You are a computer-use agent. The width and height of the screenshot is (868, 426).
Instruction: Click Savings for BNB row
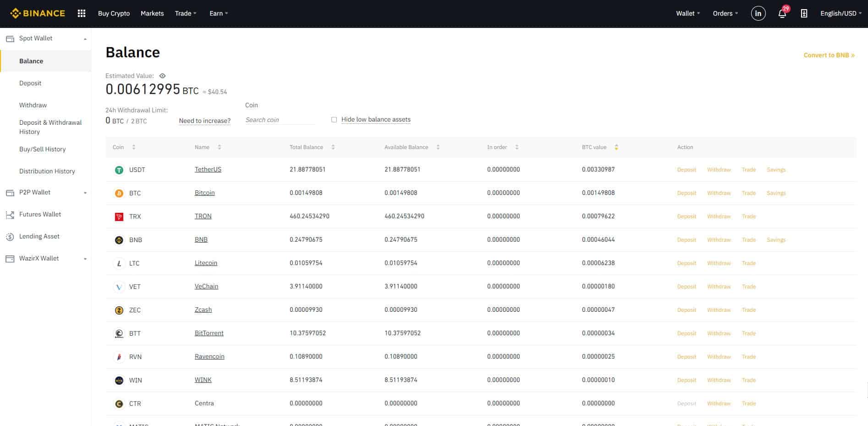pos(776,240)
